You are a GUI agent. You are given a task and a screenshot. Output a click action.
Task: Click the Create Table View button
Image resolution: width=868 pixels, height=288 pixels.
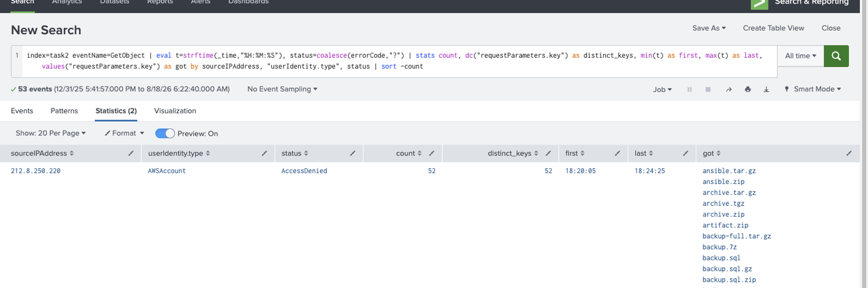[774, 28]
